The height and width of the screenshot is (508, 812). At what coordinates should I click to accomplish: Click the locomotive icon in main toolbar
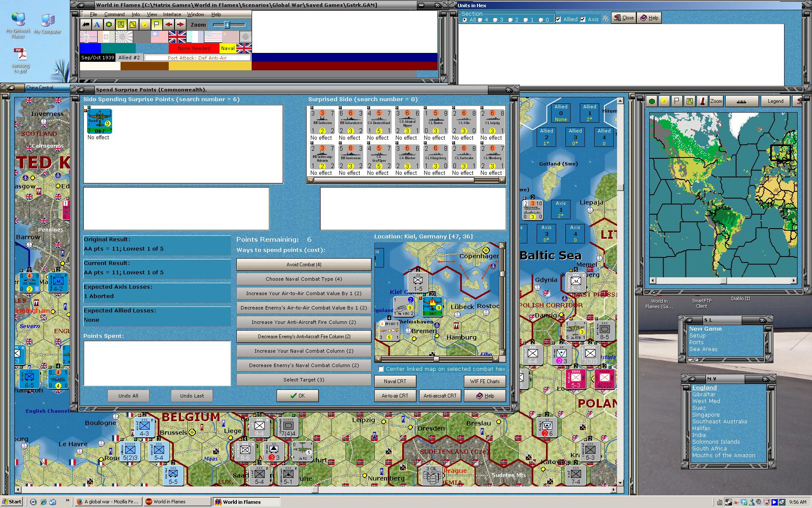point(86,25)
